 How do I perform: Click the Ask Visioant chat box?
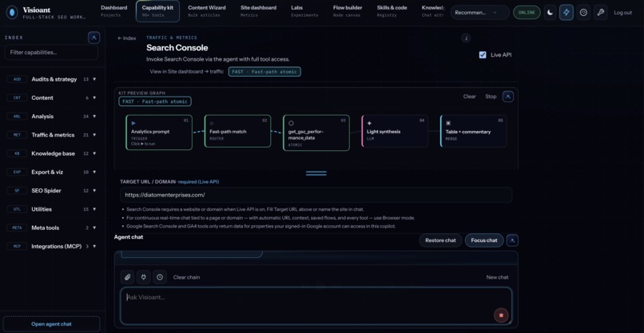(316, 306)
